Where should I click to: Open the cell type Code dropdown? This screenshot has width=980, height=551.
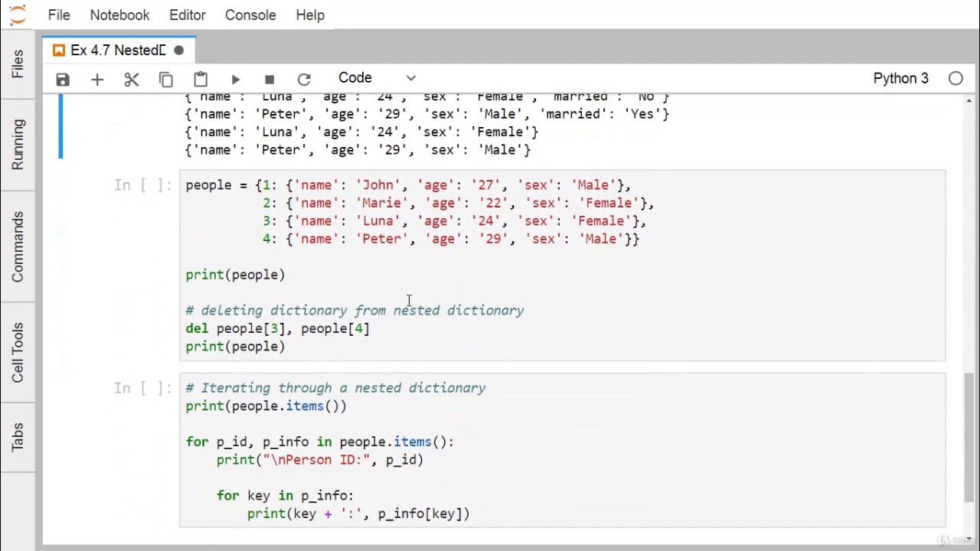(377, 78)
